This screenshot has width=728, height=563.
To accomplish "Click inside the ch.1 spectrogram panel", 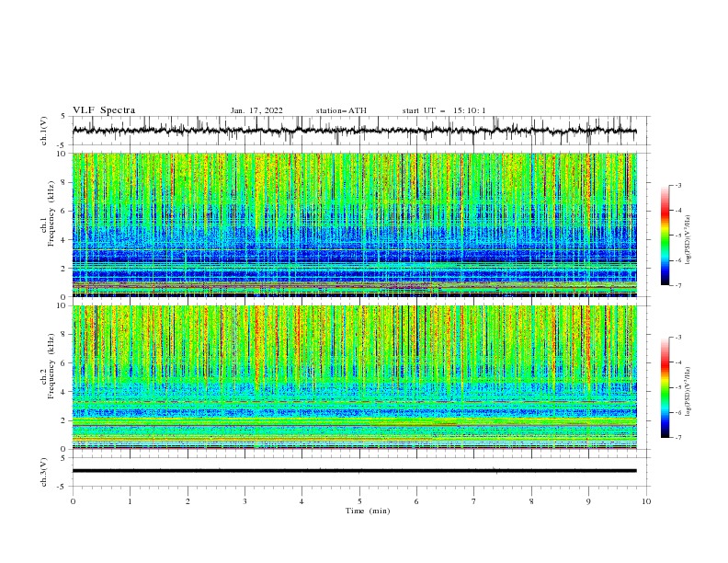I will (354, 224).
